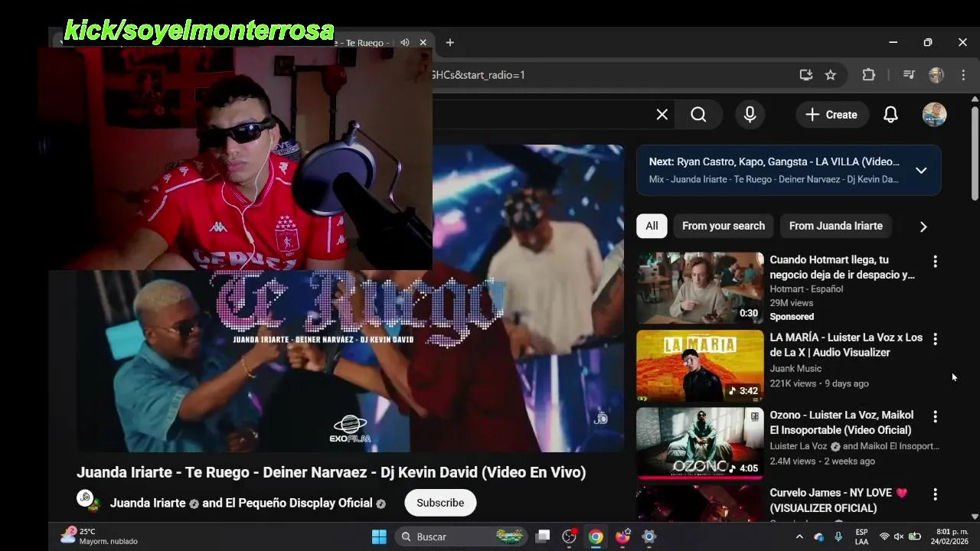Open the Ozono video thumbnail
The height and width of the screenshot is (551, 980).
point(700,443)
